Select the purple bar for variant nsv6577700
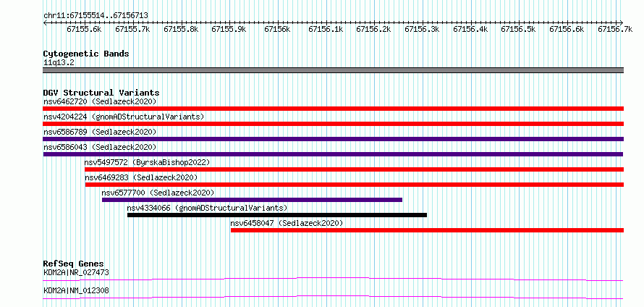Image resolution: width=644 pixels, height=307 pixels. pos(253,200)
